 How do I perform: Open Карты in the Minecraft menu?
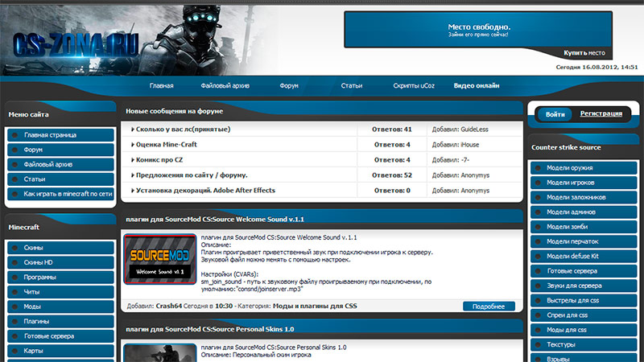[60, 351]
